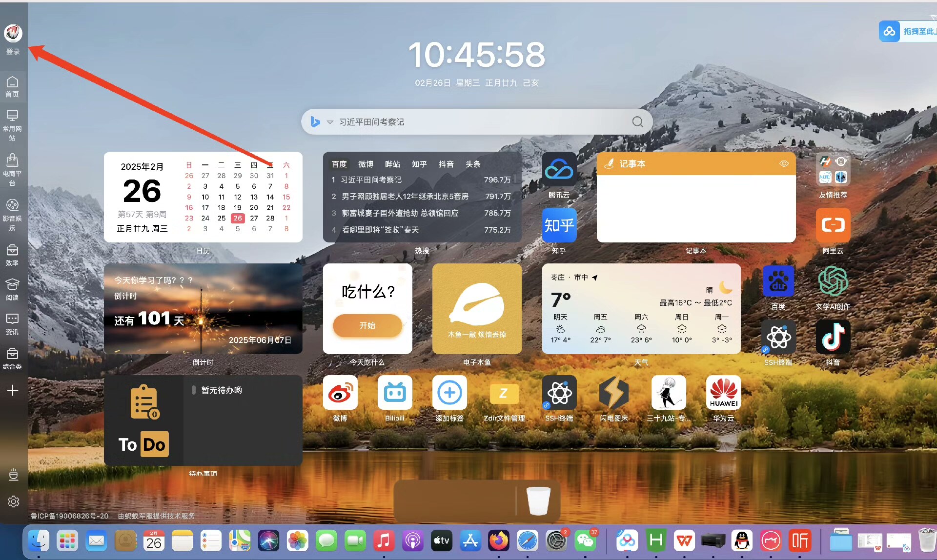This screenshot has height=560, width=937.
Task: Open the Zdir file manager icon
Action: [504, 393]
